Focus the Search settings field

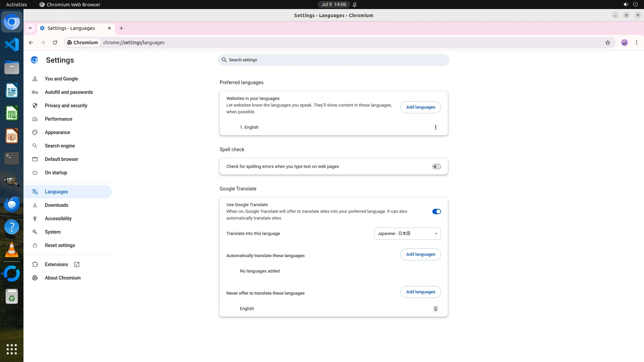(333, 60)
